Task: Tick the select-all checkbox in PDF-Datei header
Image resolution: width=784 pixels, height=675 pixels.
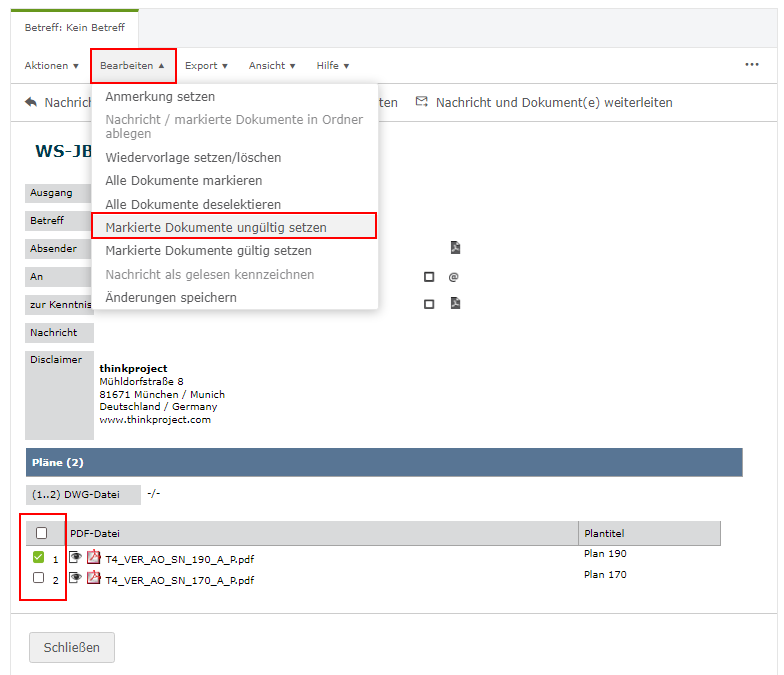Action: coord(41,533)
